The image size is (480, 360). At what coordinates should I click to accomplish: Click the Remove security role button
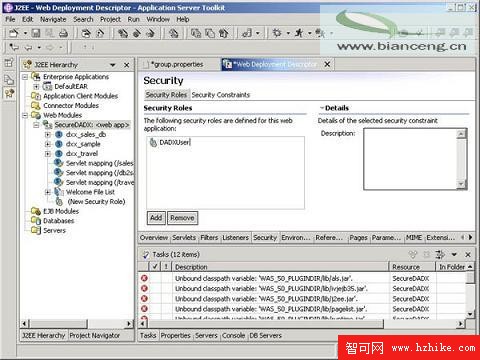[x=182, y=218]
